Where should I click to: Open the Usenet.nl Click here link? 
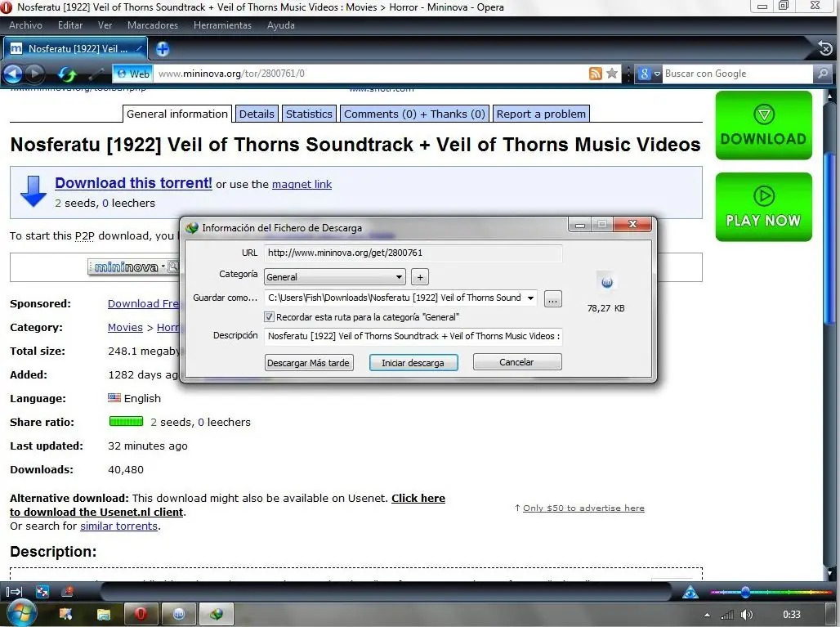(418, 499)
